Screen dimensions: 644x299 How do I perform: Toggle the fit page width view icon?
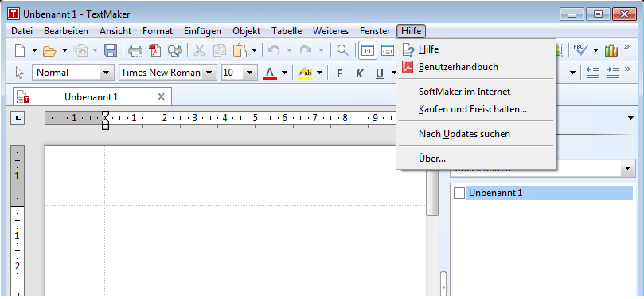(388, 50)
